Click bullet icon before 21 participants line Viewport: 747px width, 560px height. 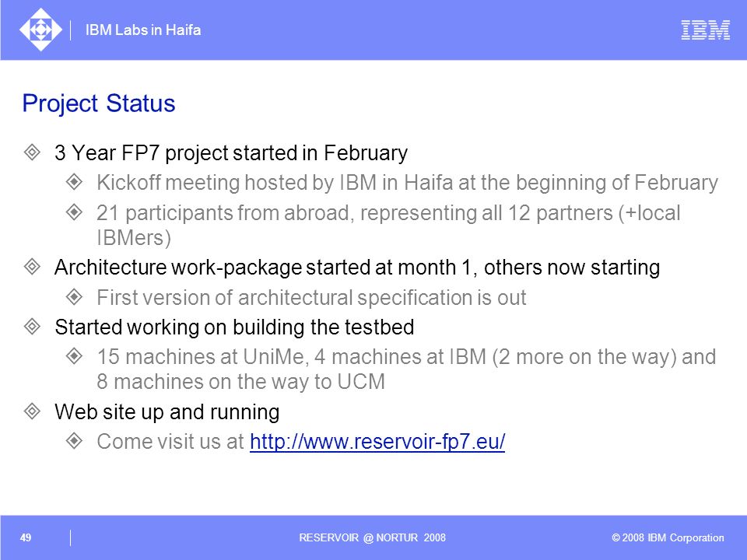click(75, 212)
